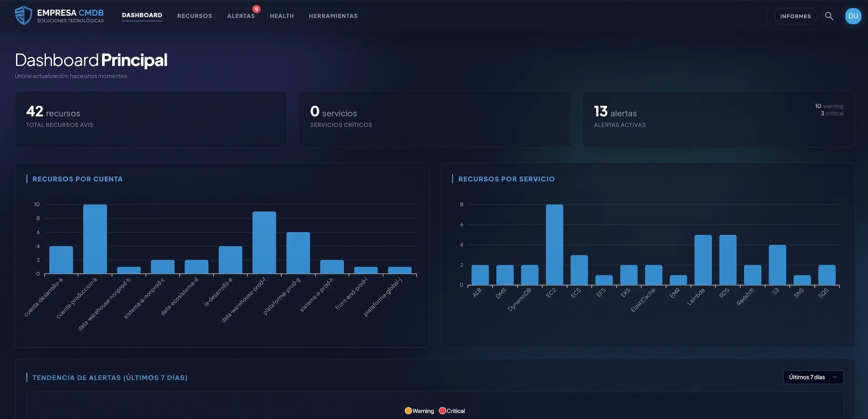Click the Redshift bar
Screen dimensions: 868x419
tap(752, 275)
